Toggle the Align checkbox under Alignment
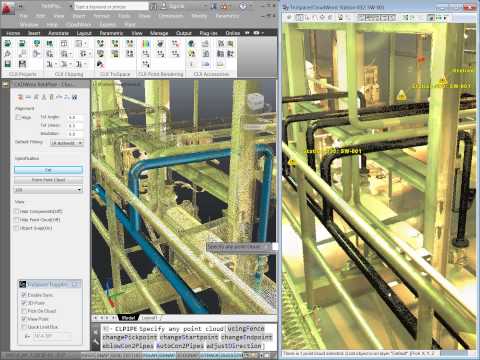 tap(18, 117)
